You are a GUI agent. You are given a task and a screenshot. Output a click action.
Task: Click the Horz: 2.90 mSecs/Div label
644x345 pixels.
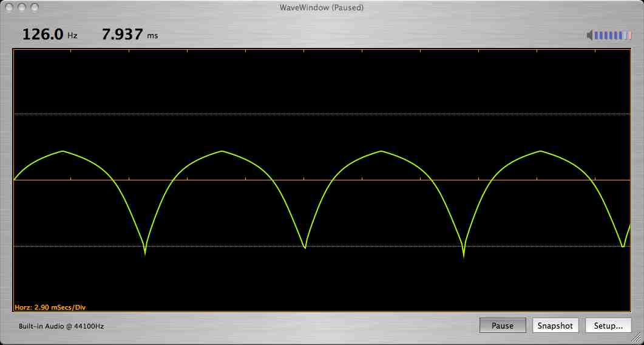tap(50, 307)
